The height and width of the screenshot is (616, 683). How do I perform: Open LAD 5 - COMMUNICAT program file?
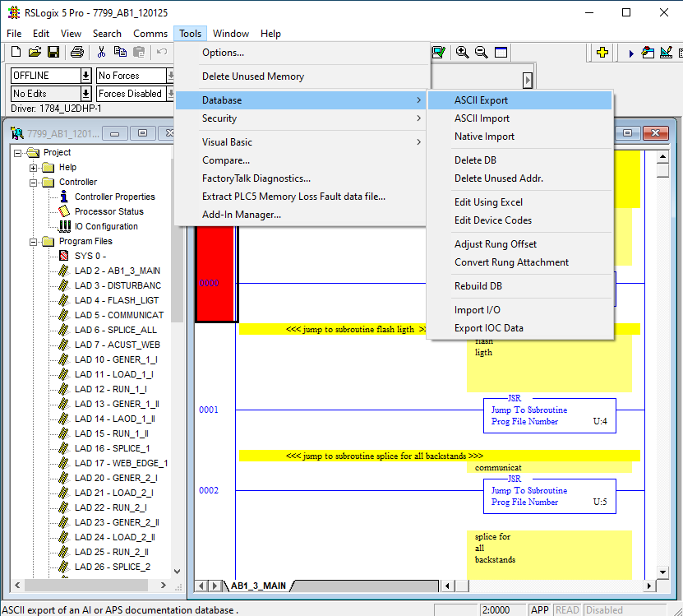tap(118, 315)
